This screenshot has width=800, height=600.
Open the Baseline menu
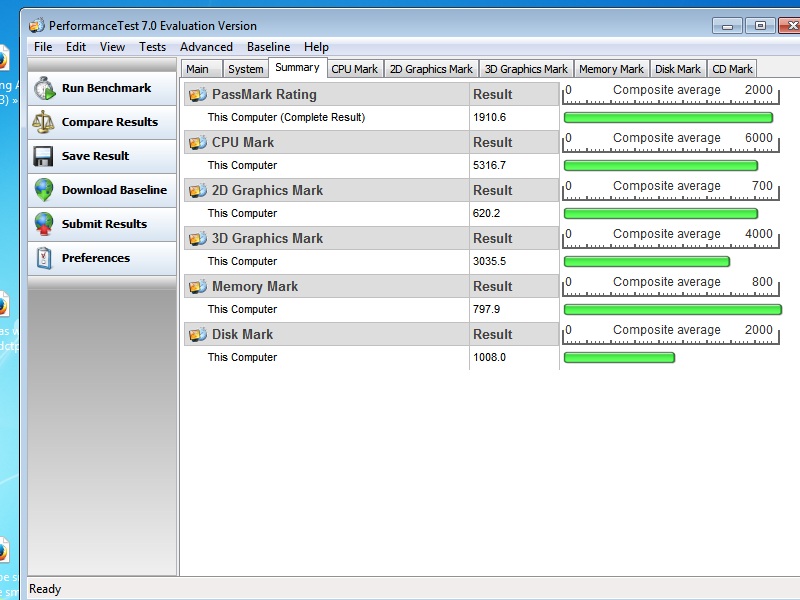pyautogui.click(x=268, y=47)
